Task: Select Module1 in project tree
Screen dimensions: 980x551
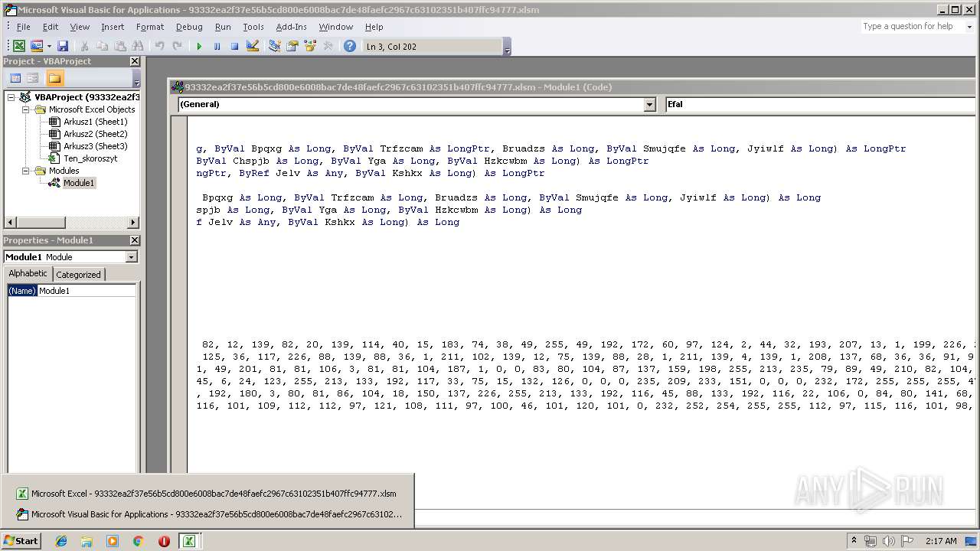Action: coord(78,183)
